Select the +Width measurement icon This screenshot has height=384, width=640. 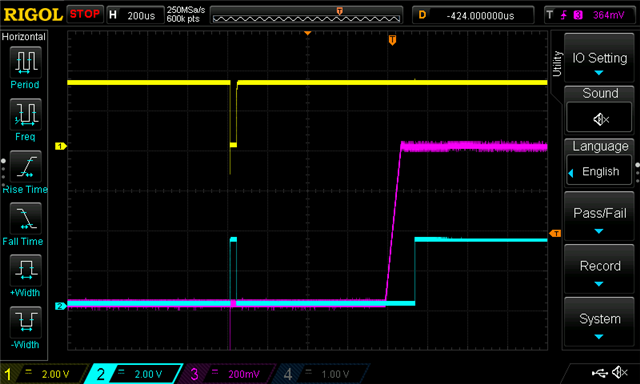[25, 270]
